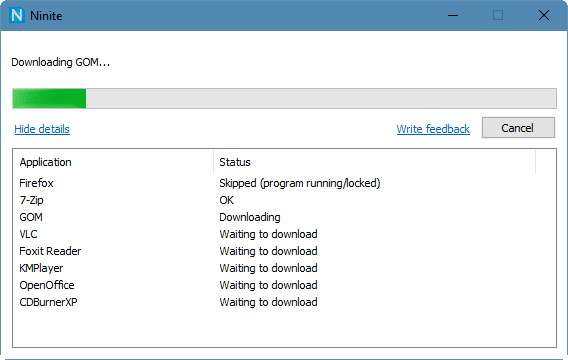Open the Write feedback link
The image size is (568, 360).
click(x=433, y=129)
